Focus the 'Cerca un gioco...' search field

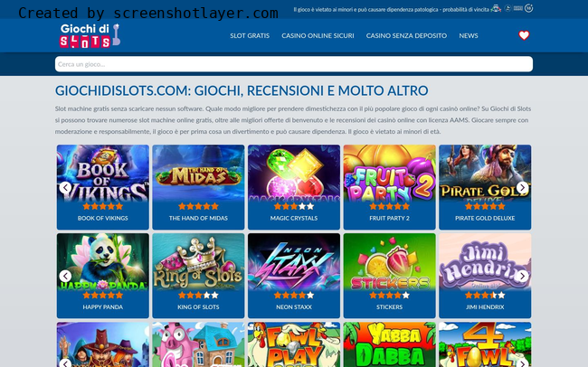[x=294, y=64]
